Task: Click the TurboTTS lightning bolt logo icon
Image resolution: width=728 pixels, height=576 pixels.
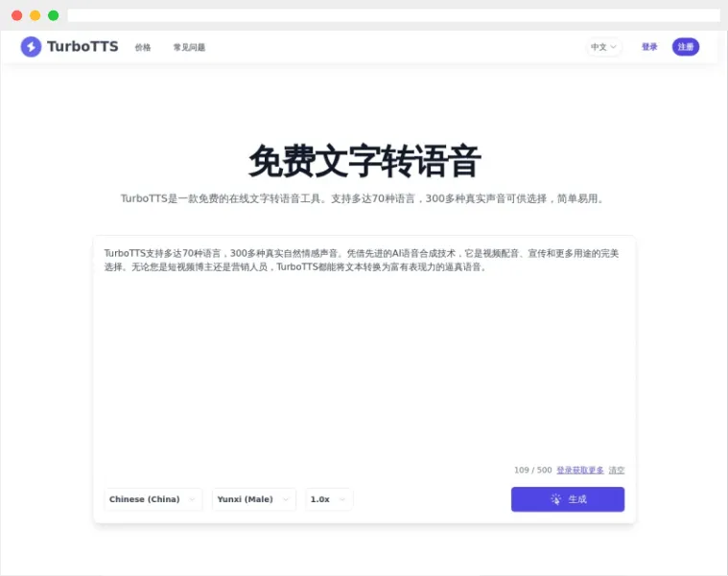Action: click(31, 47)
